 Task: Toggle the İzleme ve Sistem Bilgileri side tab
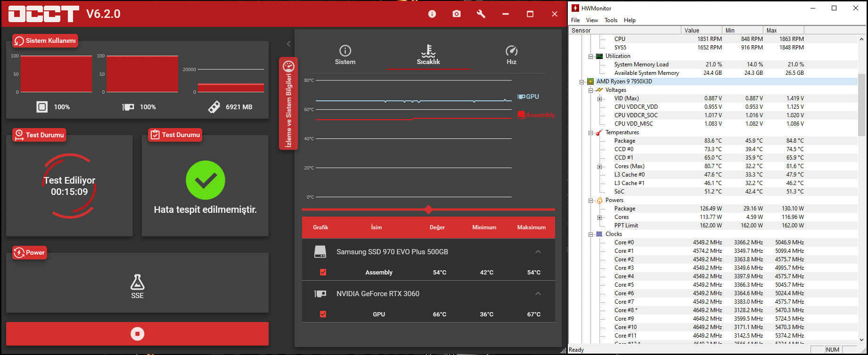(x=288, y=104)
